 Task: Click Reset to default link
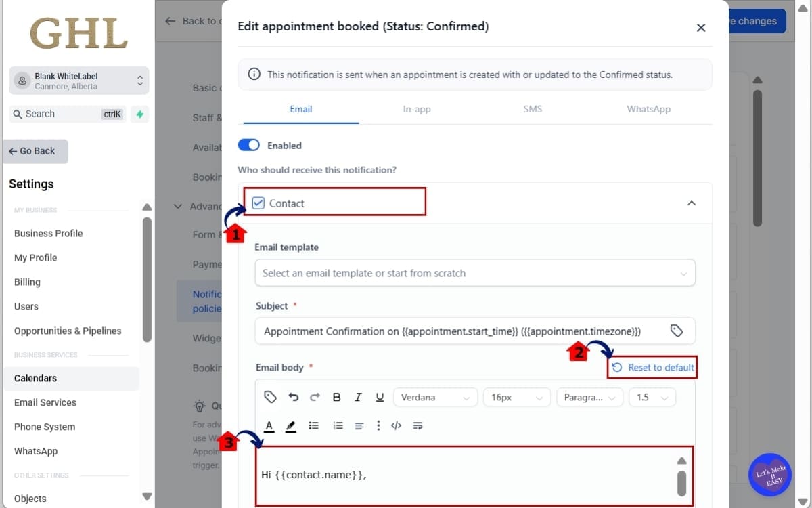(x=653, y=367)
